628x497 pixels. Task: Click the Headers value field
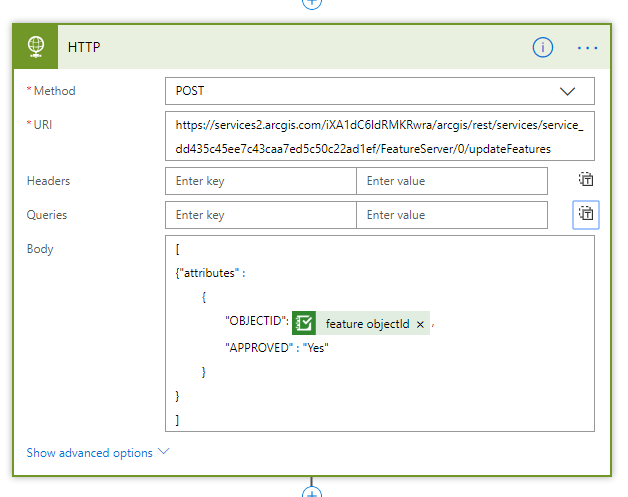click(452, 181)
